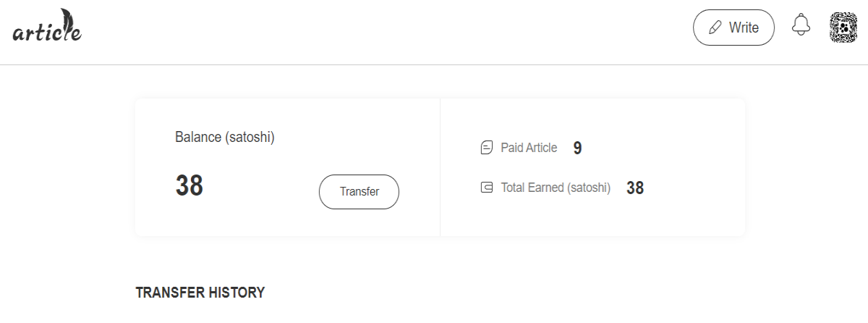Click the total earned value 38
The width and height of the screenshot is (868, 323).
click(635, 188)
